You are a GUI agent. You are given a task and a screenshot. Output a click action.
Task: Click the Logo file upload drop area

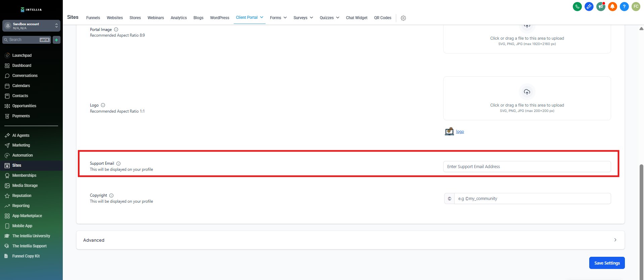[527, 98]
